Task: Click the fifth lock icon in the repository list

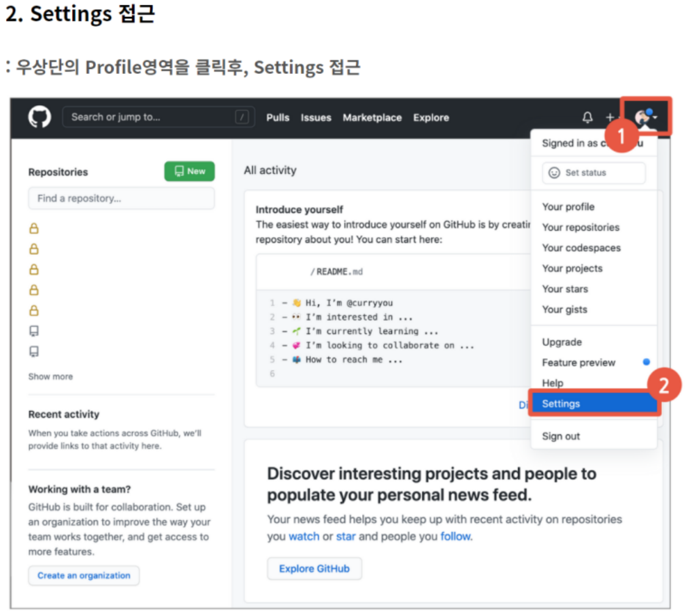Action: (x=34, y=310)
